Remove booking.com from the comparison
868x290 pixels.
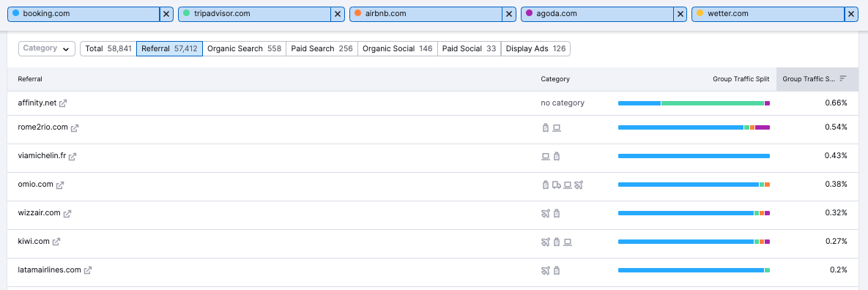[x=166, y=14]
